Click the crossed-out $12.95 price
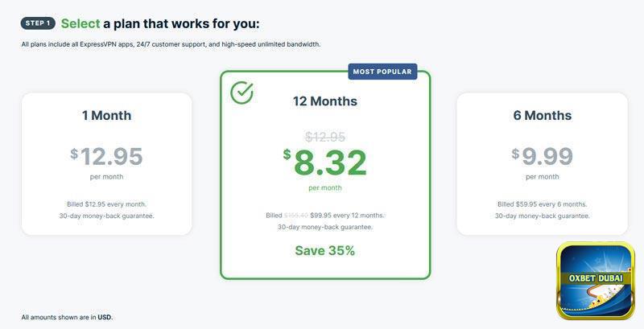Screen dimensions: 644x329 [324, 137]
